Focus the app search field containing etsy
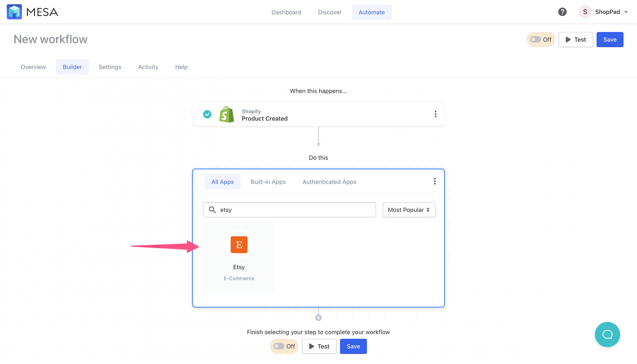 pyautogui.click(x=289, y=210)
